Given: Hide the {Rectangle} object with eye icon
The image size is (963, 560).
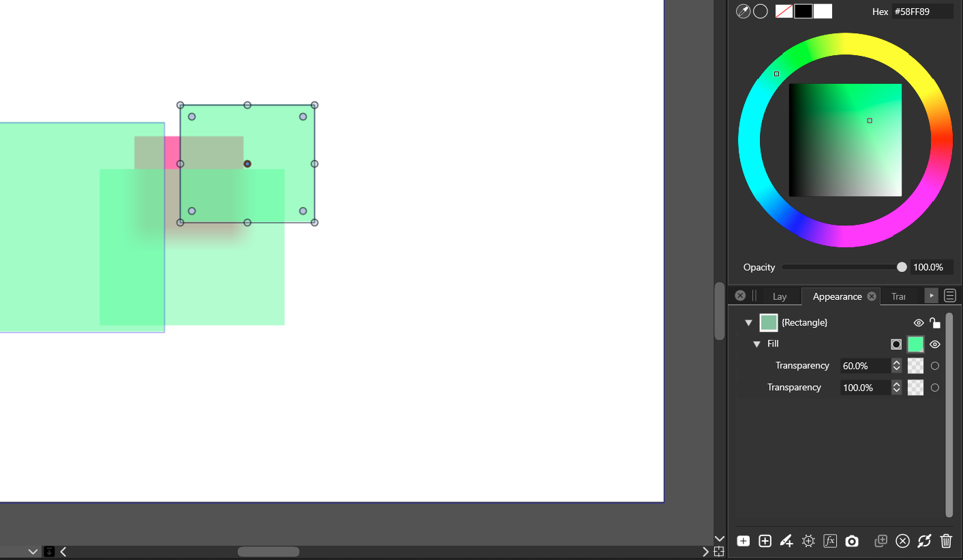Looking at the screenshot, I should tap(918, 323).
